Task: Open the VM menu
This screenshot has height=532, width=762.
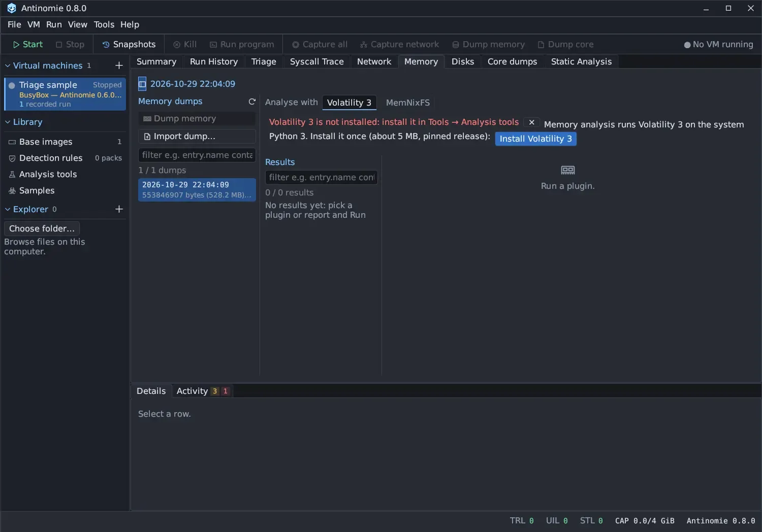Action: click(x=34, y=24)
